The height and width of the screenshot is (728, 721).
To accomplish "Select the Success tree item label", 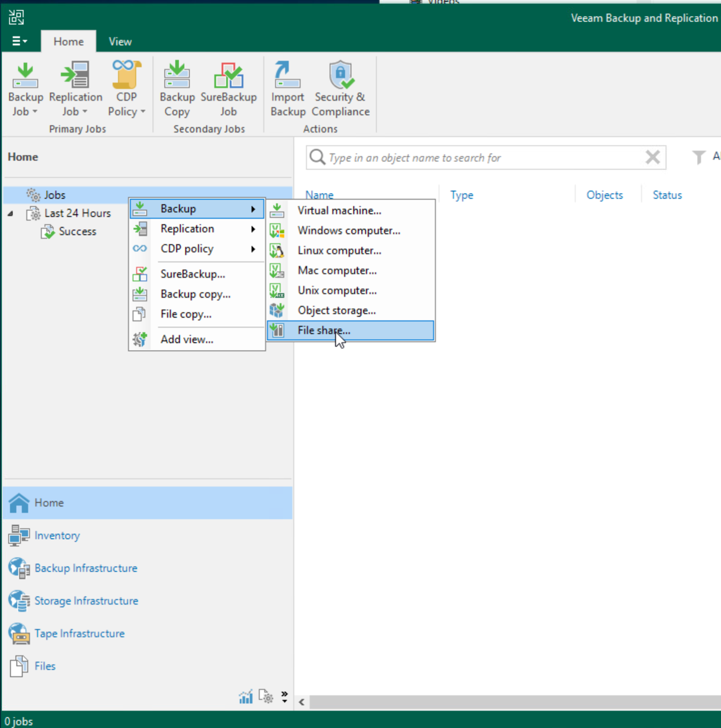I will point(77,231).
